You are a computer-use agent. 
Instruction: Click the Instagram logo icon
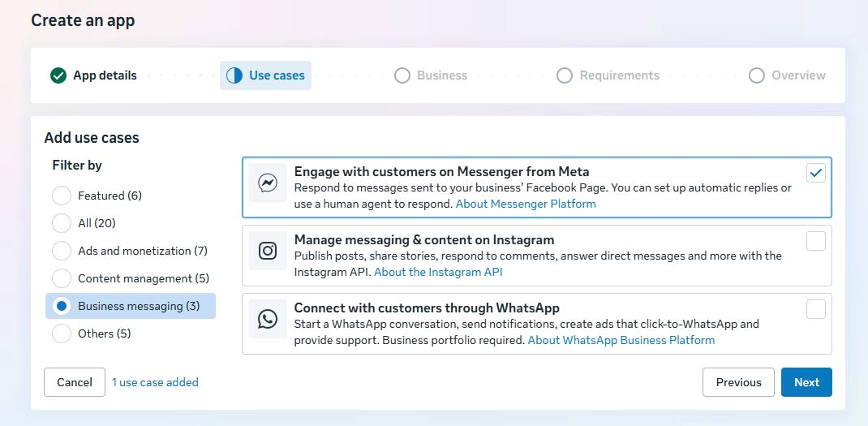point(268,251)
